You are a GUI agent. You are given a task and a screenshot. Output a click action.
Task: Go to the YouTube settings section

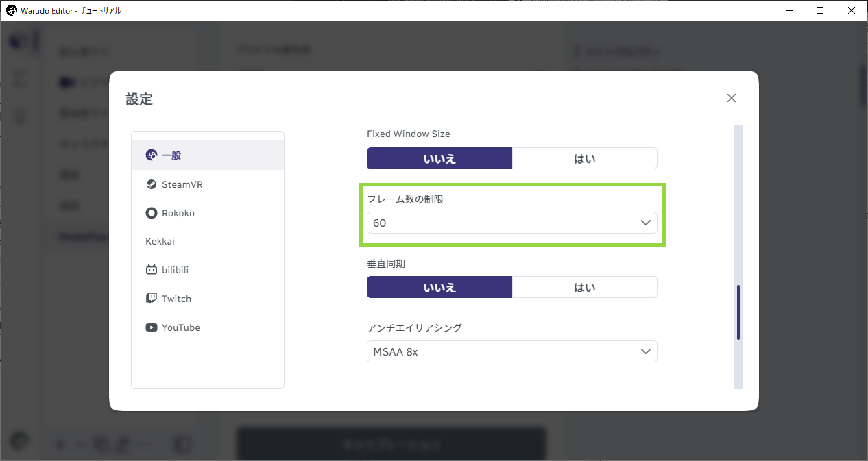208,327
